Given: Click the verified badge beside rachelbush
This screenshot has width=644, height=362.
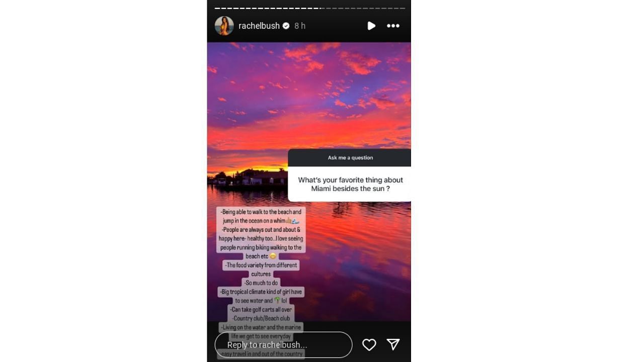Looking at the screenshot, I should [x=286, y=26].
